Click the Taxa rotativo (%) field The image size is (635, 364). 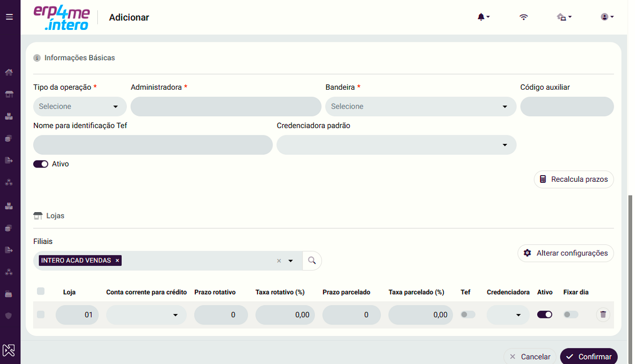pyautogui.click(x=285, y=315)
